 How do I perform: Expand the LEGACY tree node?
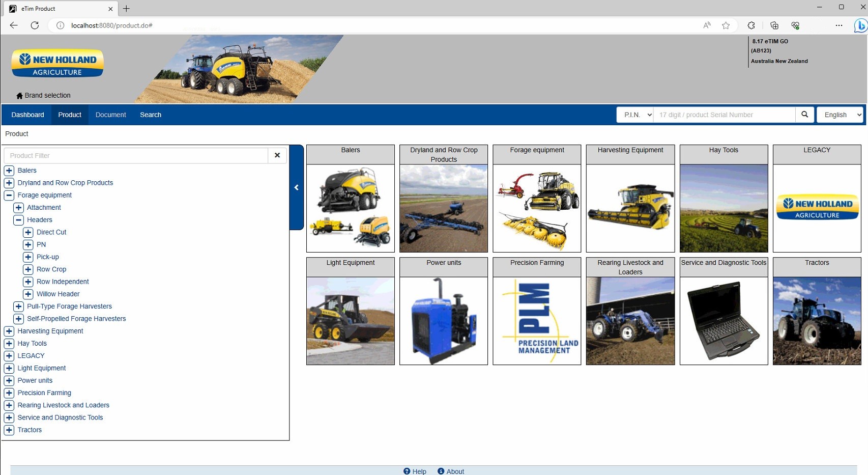pos(9,356)
